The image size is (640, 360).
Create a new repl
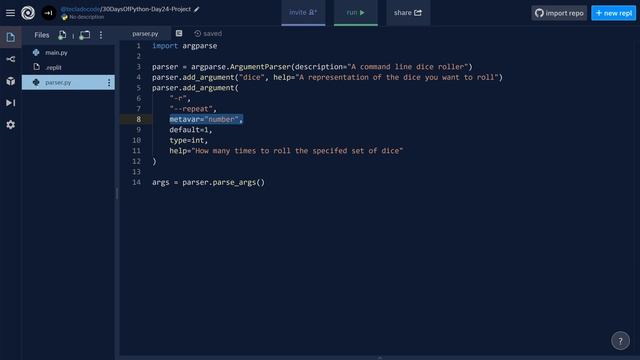click(x=613, y=13)
